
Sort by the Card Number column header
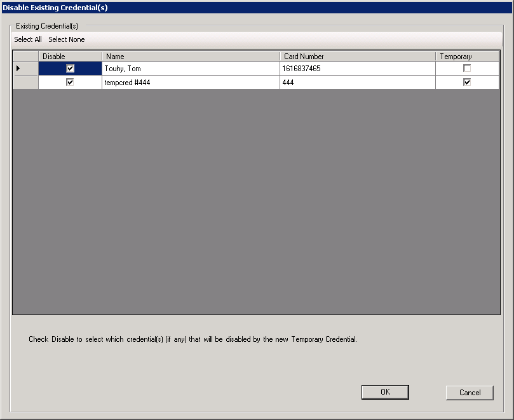358,57
